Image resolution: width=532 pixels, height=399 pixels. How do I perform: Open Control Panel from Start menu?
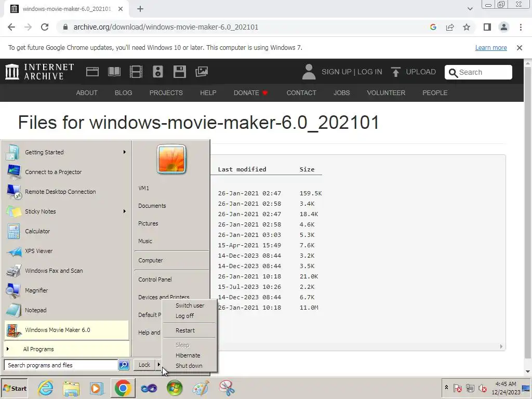171,280
